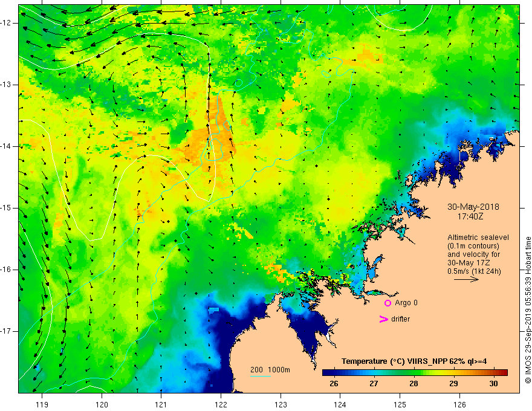The width and height of the screenshot is (532, 411).
Task: Click the 27 tick label under colour bar
Action: (x=374, y=384)
